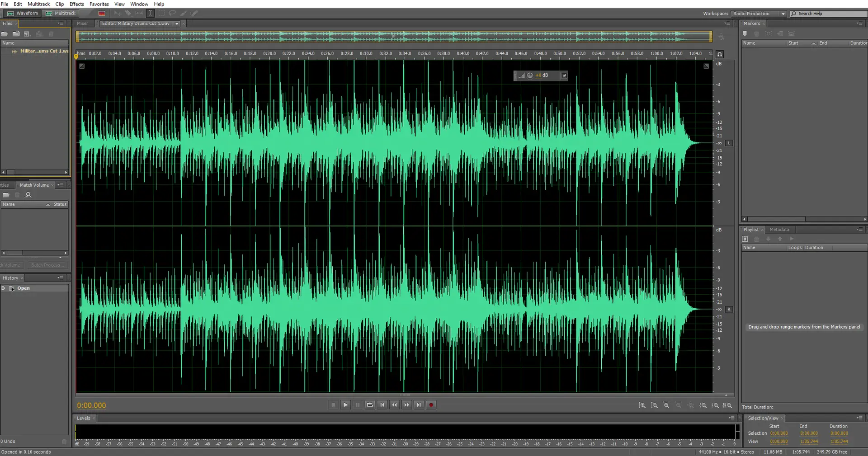Select the Razor tool in toolbar
868x456 pixels.
tap(128, 14)
